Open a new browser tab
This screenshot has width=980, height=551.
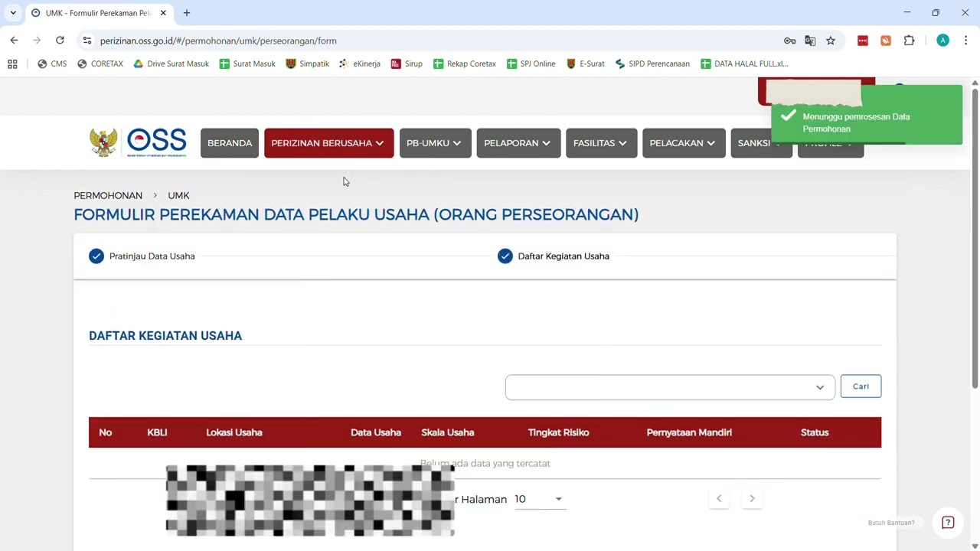pos(186,13)
